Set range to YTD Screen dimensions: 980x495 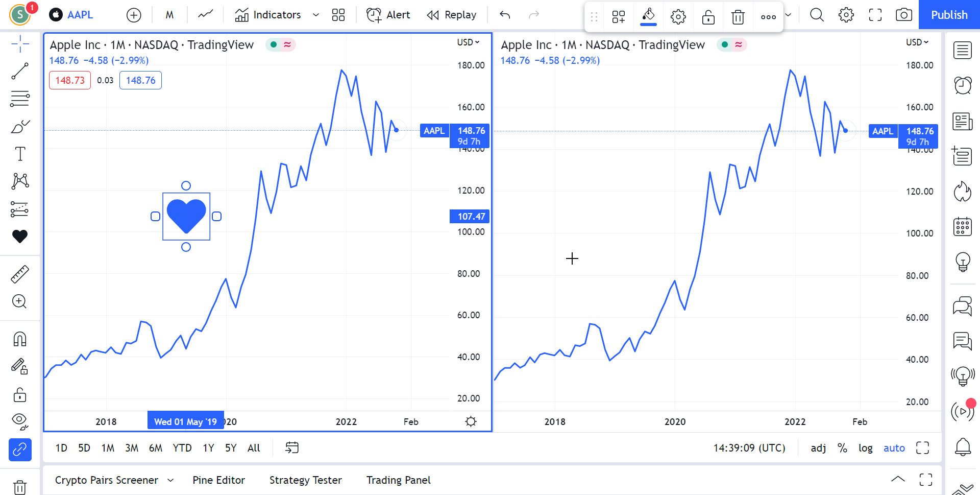[x=182, y=448]
